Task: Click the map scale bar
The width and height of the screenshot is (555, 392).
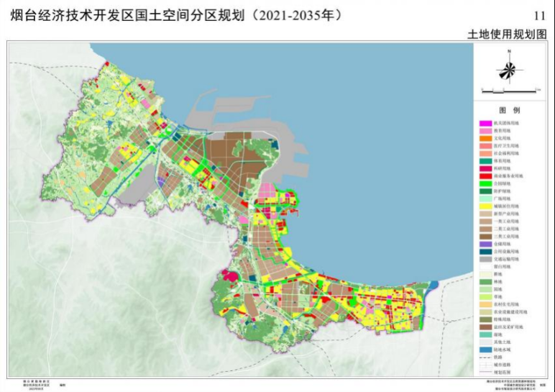Action: pos(508,91)
